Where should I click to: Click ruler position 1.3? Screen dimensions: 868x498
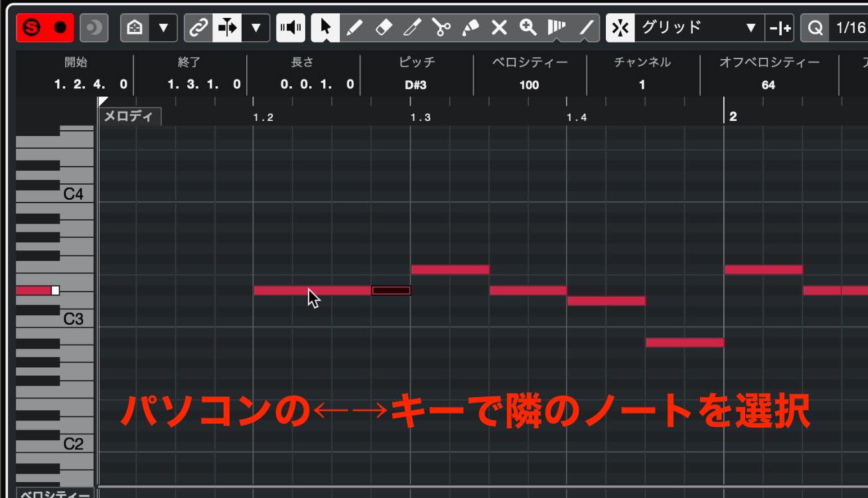(x=420, y=118)
